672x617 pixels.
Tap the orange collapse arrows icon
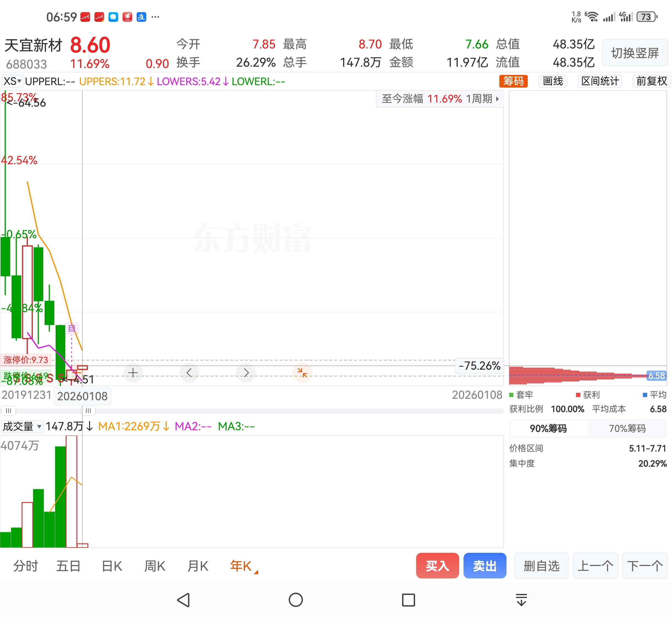302,373
